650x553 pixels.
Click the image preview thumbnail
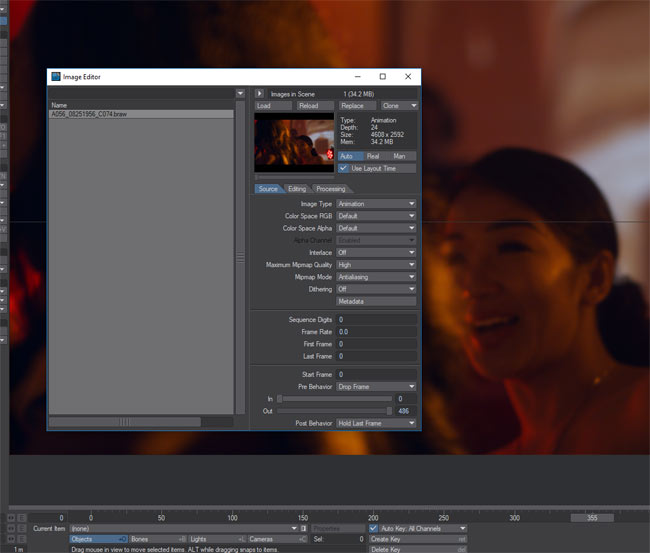point(294,142)
